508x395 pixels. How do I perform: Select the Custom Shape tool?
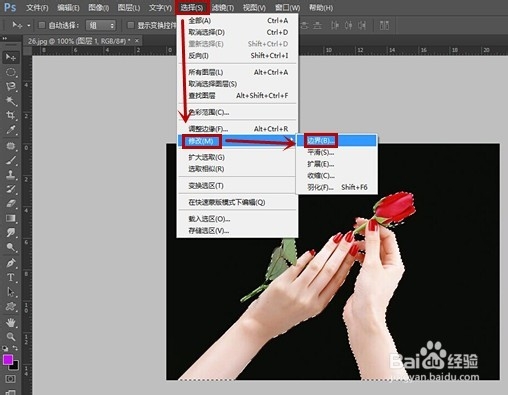[x=11, y=306]
